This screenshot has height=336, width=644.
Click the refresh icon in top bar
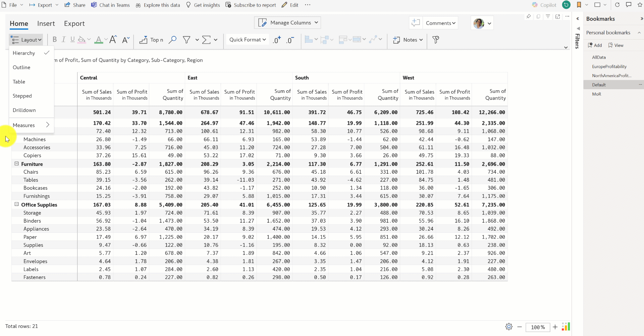coord(617,5)
